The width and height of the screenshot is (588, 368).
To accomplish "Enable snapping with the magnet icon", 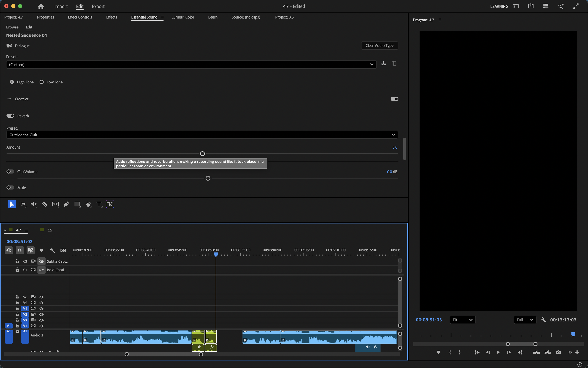I will tap(20, 250).
